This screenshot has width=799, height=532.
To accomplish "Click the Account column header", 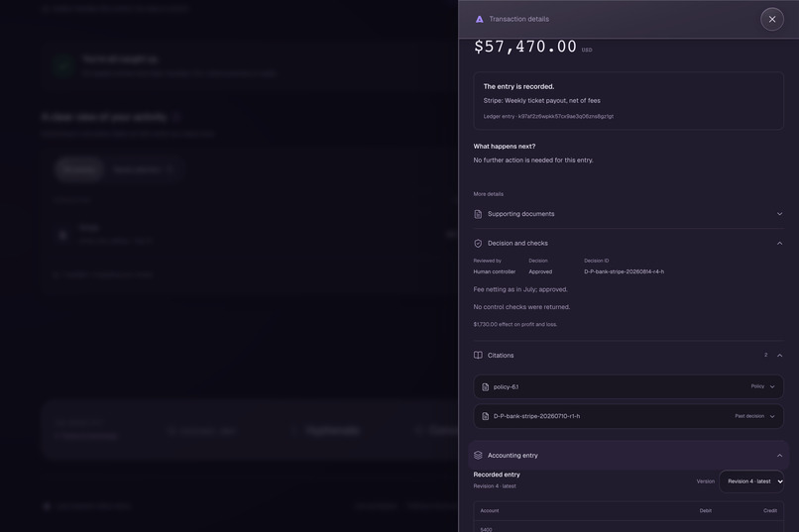I will (x=489, y=510).
